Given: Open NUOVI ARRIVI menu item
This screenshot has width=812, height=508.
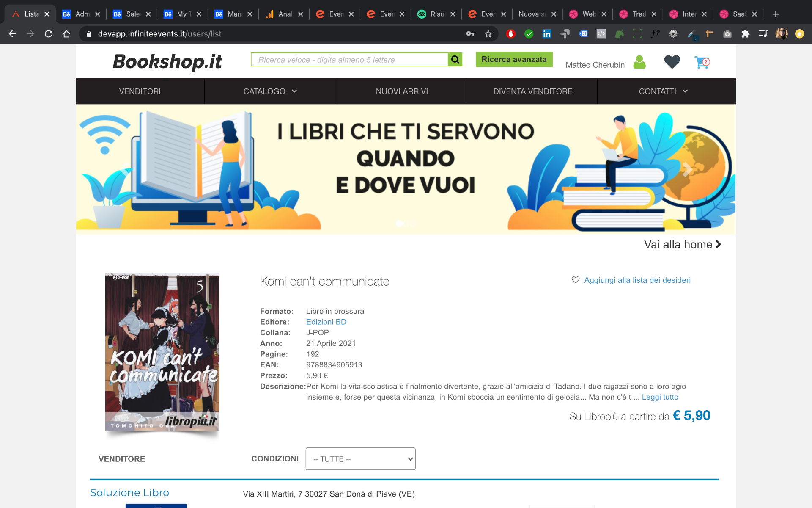Looking at the screenshot, I should 402,91.
